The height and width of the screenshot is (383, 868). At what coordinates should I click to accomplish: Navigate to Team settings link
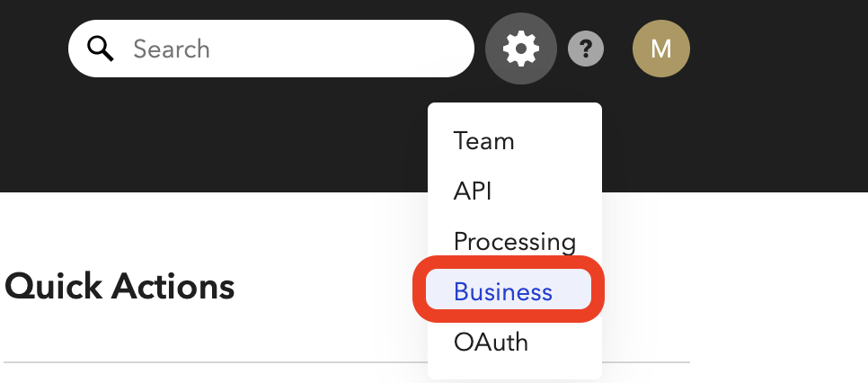(483, 141)
